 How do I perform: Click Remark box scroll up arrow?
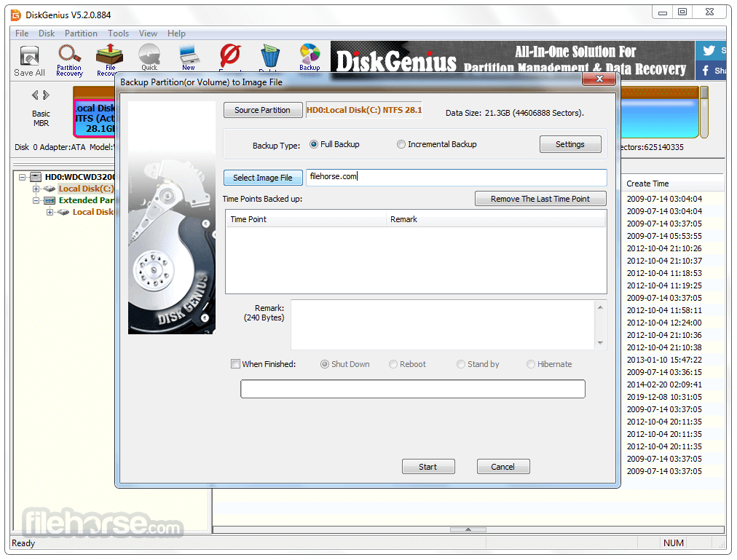[600, 307]
